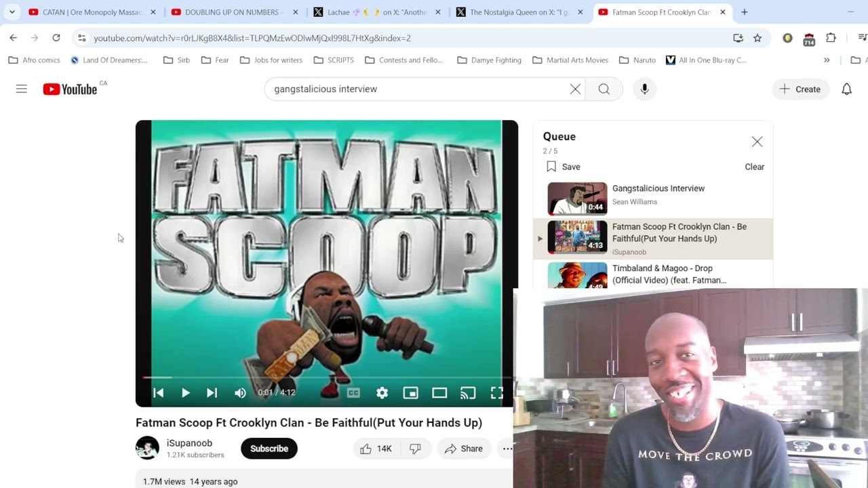Open the Create menu
The width and height of the screenshot is (868, 488).
(x=800, y=89)
